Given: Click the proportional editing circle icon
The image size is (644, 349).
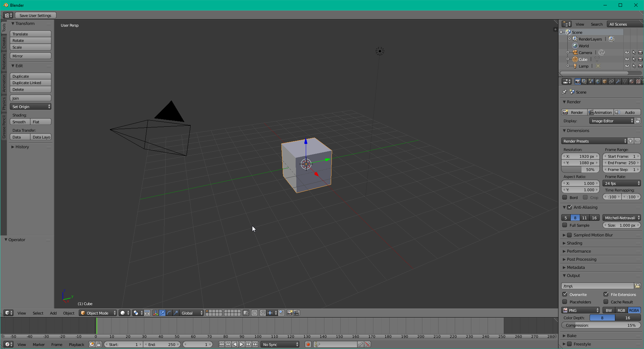Looking at the screenshot, I should pos(254,313).
